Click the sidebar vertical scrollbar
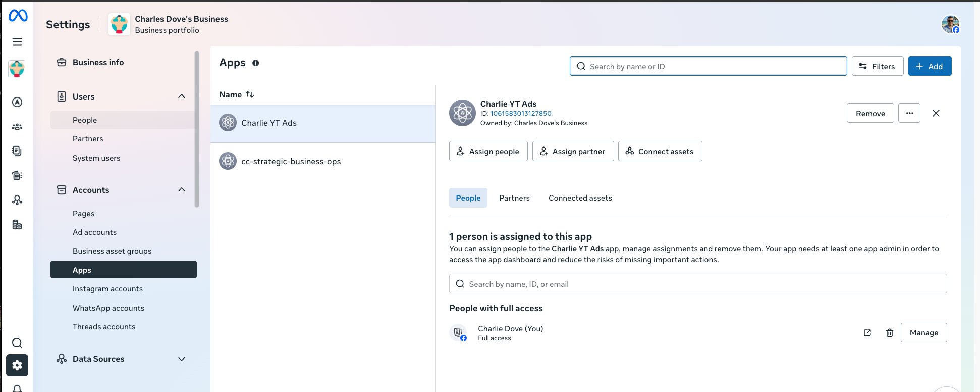This screenshot has height=392, width=980. pyautogui.click(x=197, y=129)
